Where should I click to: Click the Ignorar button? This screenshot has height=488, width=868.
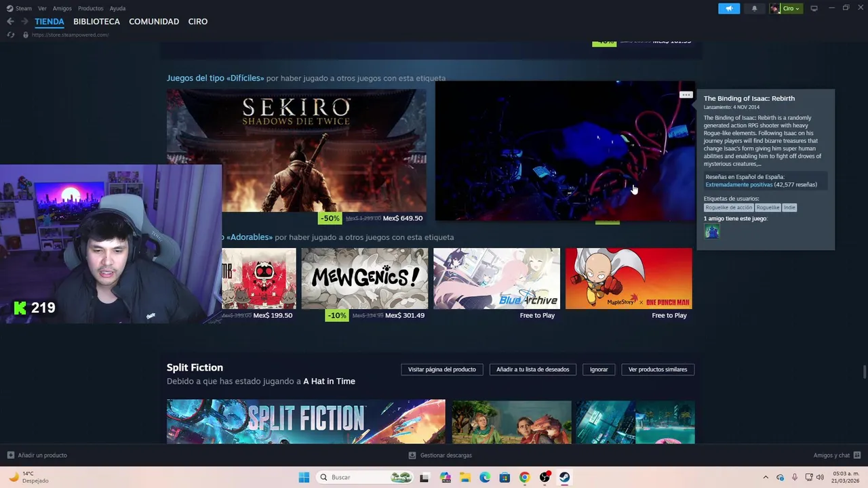pyautogui.click(x=599, y=369)
